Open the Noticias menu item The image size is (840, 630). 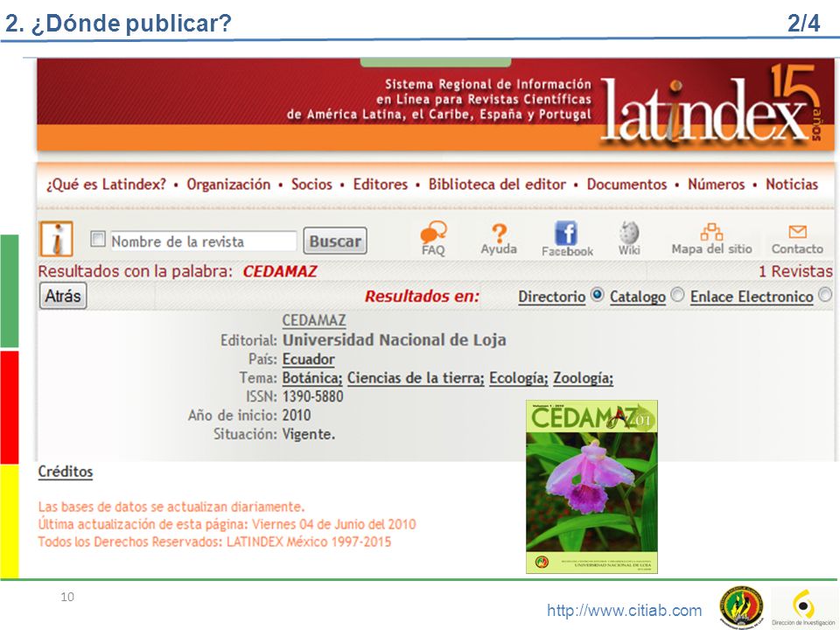(x=792, y=185)
